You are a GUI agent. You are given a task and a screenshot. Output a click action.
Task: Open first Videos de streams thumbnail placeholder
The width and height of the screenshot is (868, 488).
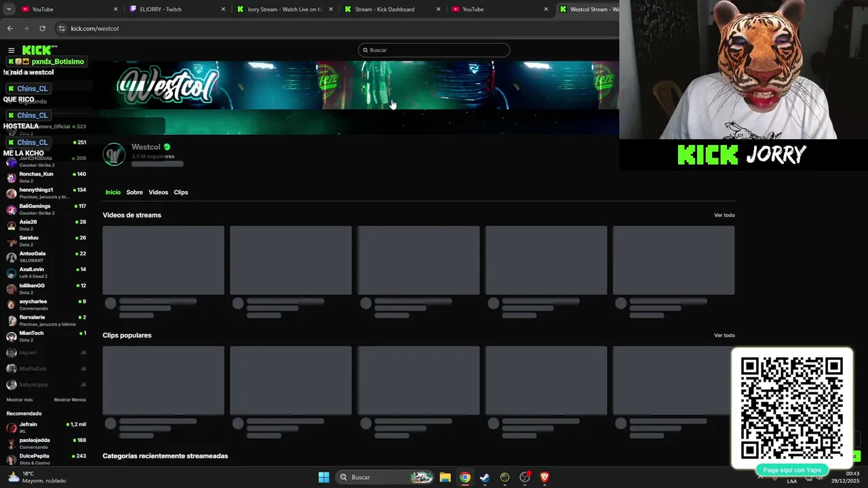tap(163, 260)
